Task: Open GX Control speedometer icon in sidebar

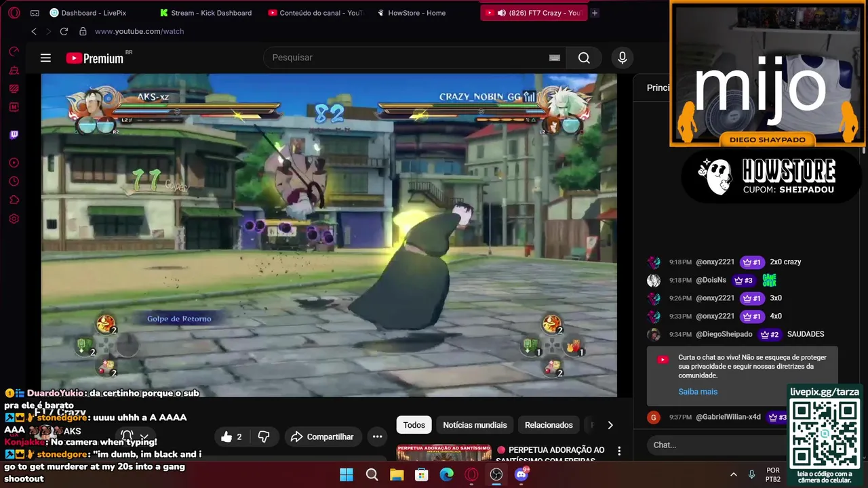Action: click(14, 52)
